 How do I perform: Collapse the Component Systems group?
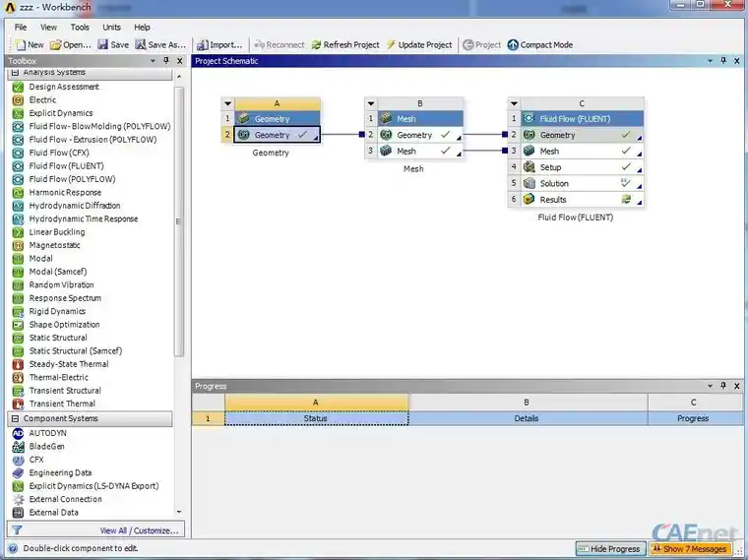point(15,419)
